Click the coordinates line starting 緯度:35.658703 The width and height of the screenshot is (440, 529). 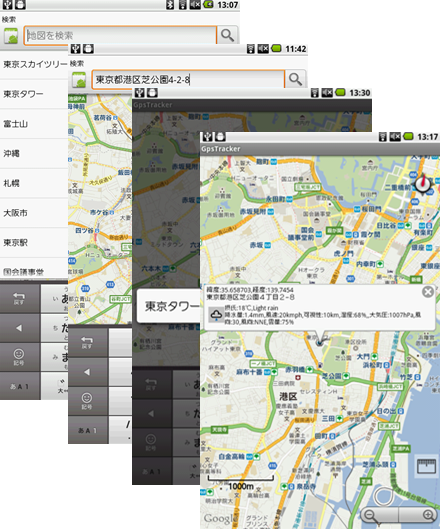(x=250, y=290)
